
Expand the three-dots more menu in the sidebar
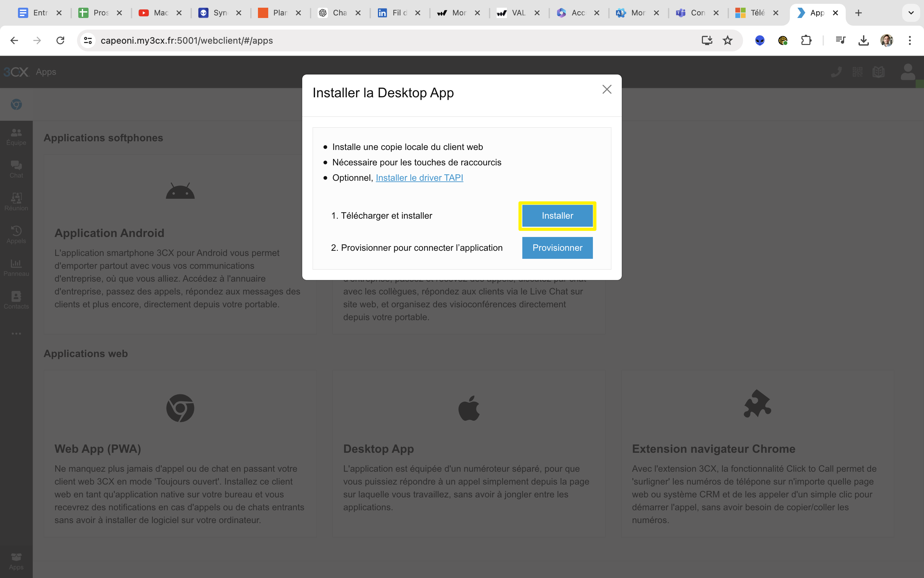pyautogui.click(x=16, y=334)
